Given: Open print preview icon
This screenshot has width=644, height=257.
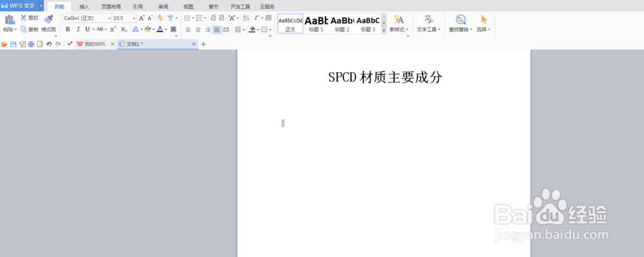Looking at the screenshot, I should tap(40, 44).
